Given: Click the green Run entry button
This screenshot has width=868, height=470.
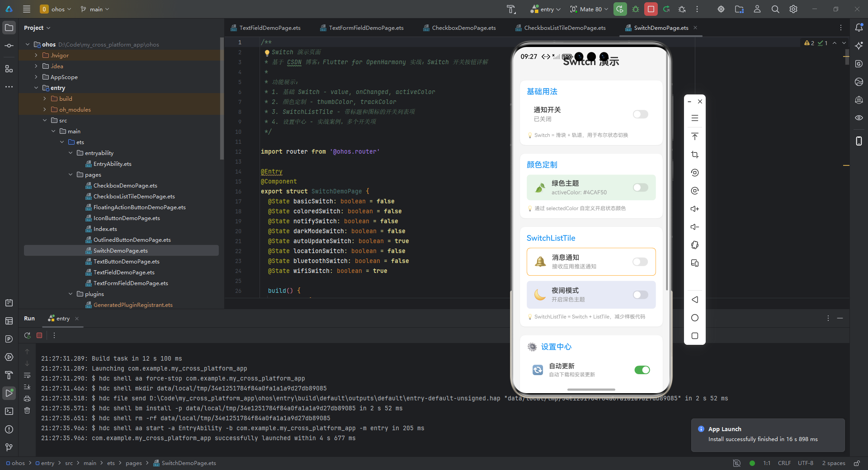Looking at the screenshot, I should click(620, 9).
